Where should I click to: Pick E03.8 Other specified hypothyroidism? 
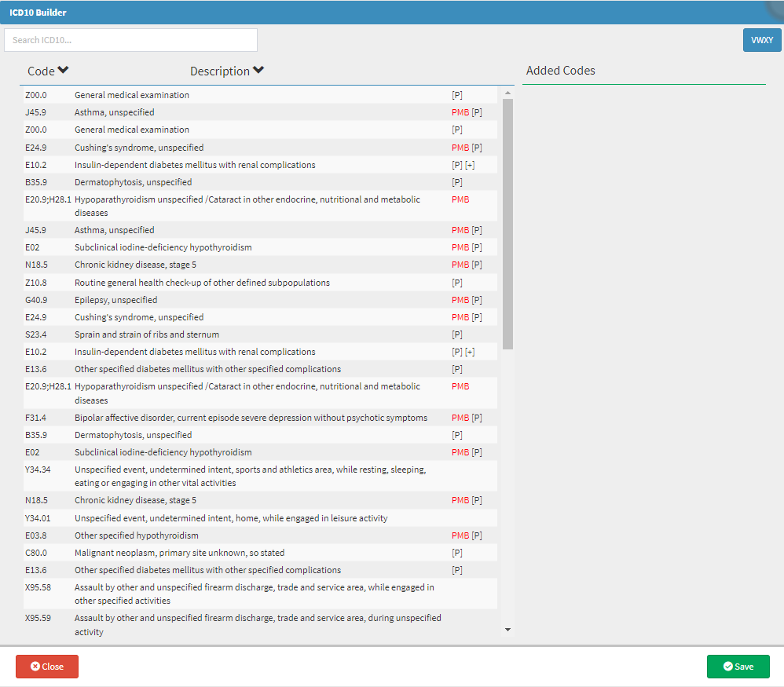(x=136, y=535)
